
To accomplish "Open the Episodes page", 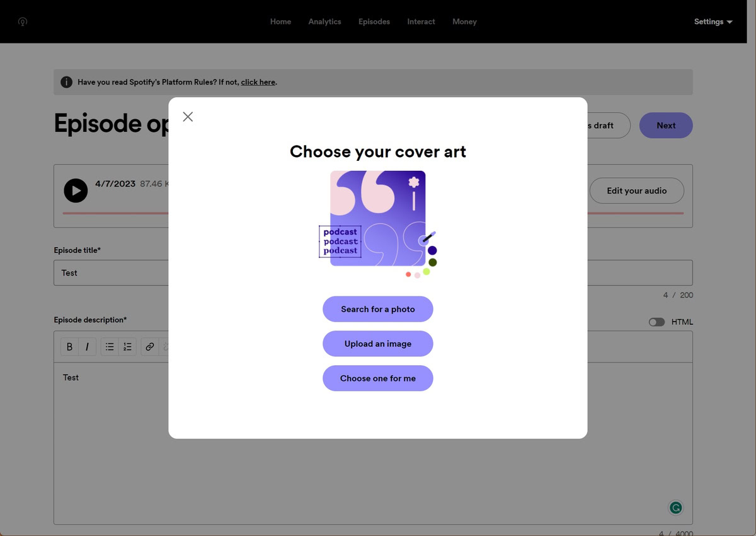I will (x=374, y=22).
